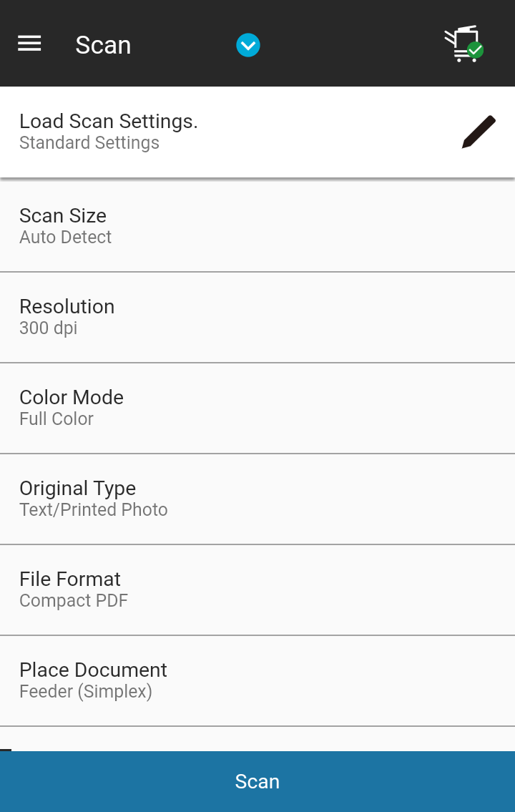Click the printer connection status icon
Screen dimensions: 515x812
click(x=463, y=44)
